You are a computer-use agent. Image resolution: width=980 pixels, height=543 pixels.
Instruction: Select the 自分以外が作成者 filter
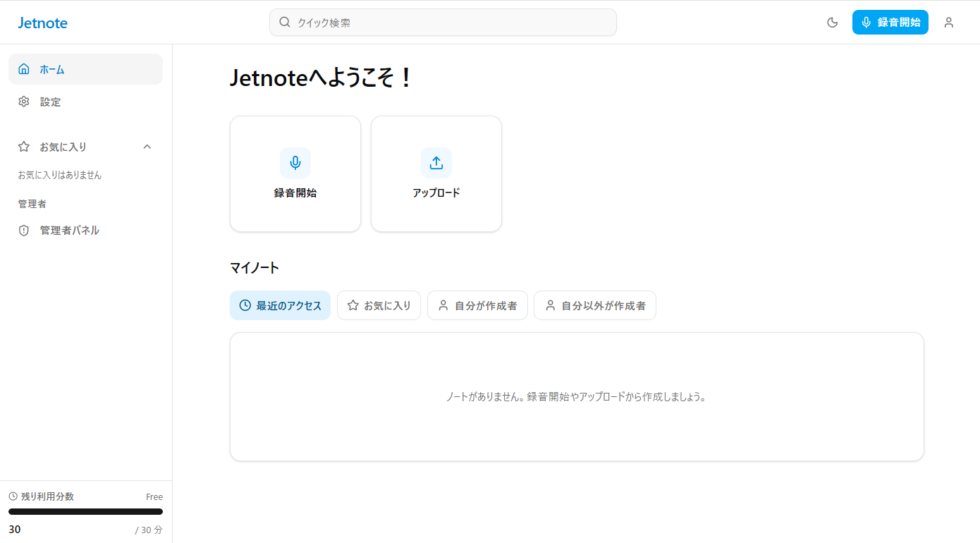coord(594,305)
